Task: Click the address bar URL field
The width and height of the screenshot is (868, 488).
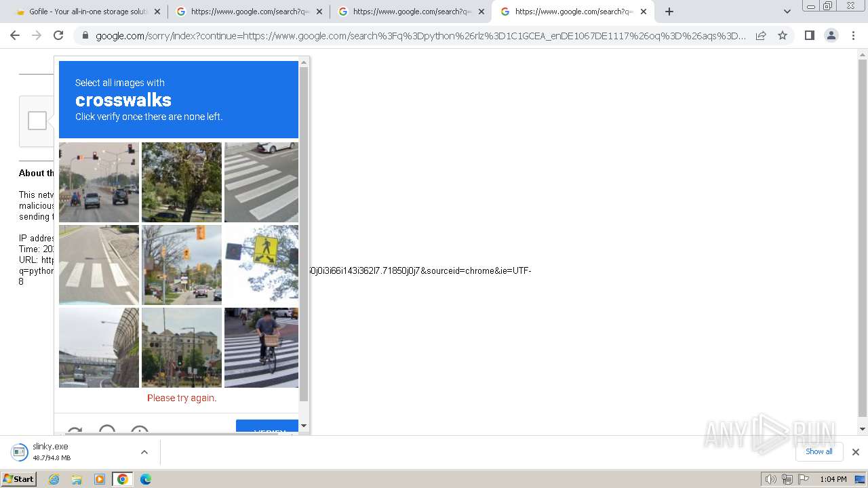Action: pyautogui.click(x=420, y=35)
